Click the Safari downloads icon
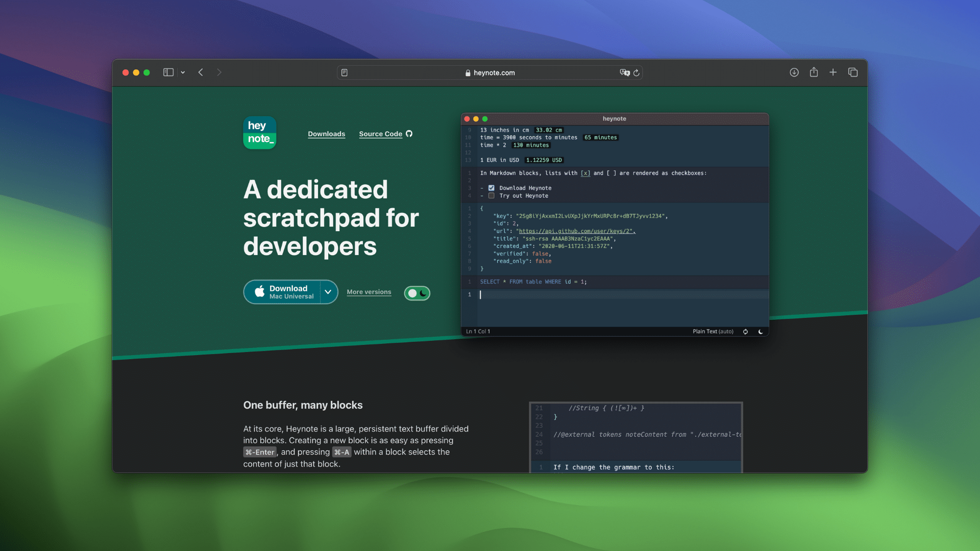The height and width of the screenshot is (551, 980). tap(794, 72)
